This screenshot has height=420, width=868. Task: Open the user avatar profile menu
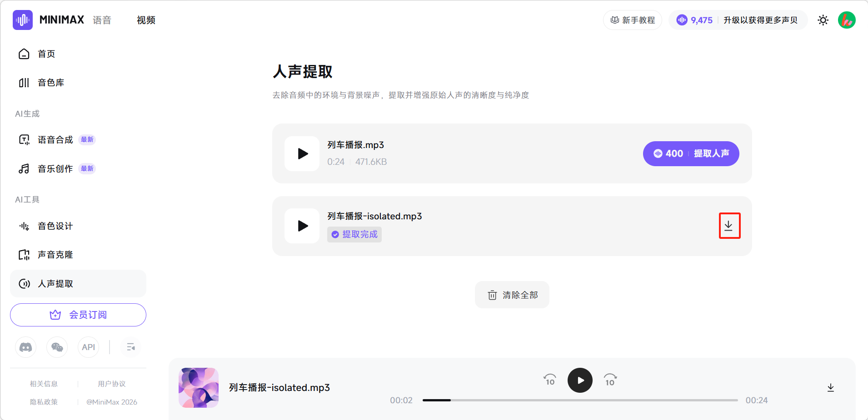coord(846,20)
